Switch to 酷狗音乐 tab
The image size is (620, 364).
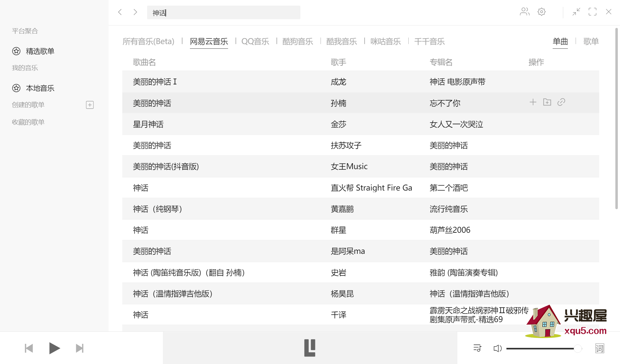tap(298, 41)
